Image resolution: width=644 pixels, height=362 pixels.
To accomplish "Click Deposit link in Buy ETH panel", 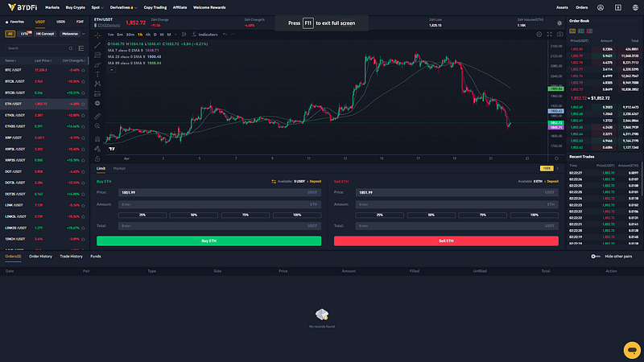I will (316, 182).
